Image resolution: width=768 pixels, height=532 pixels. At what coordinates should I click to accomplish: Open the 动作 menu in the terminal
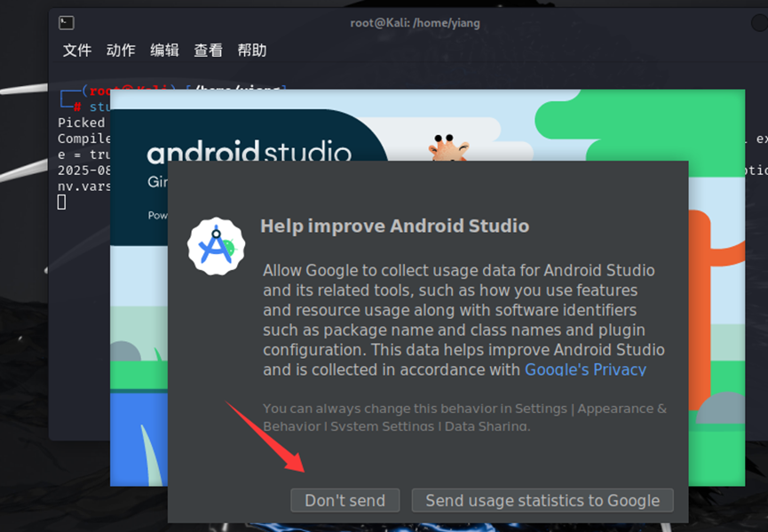pos(120,51)
